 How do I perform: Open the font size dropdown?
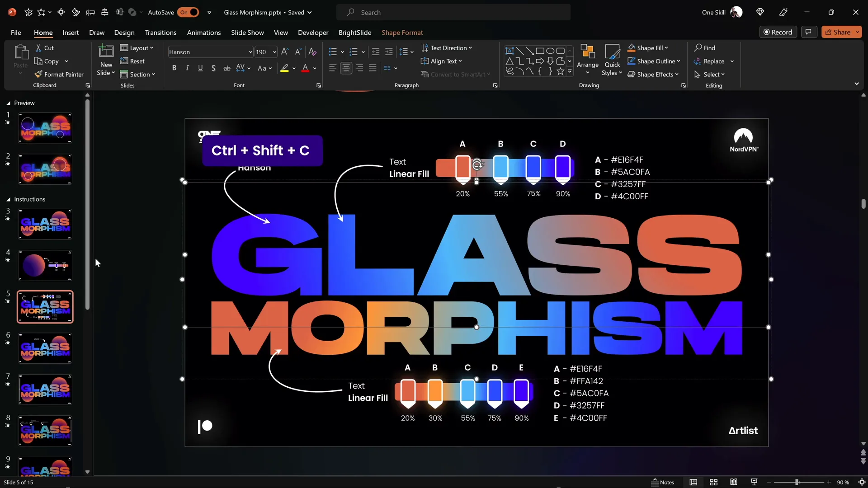(274, 52)
